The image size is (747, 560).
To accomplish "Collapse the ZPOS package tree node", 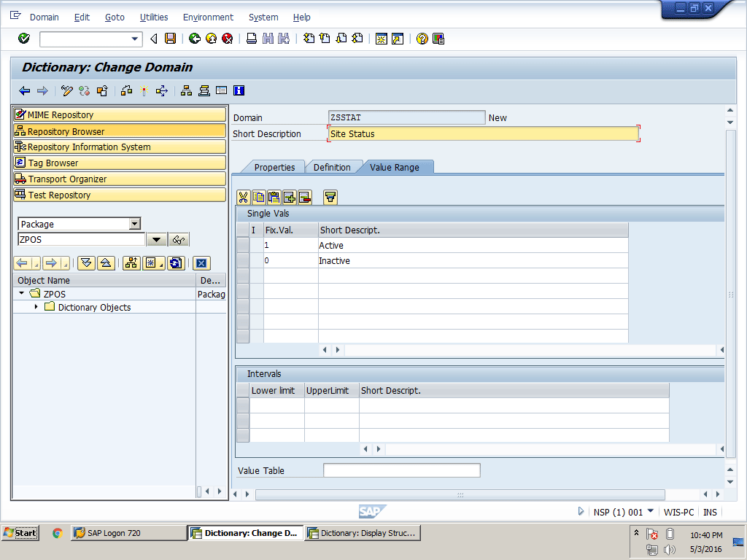I will tap(23, 294).
